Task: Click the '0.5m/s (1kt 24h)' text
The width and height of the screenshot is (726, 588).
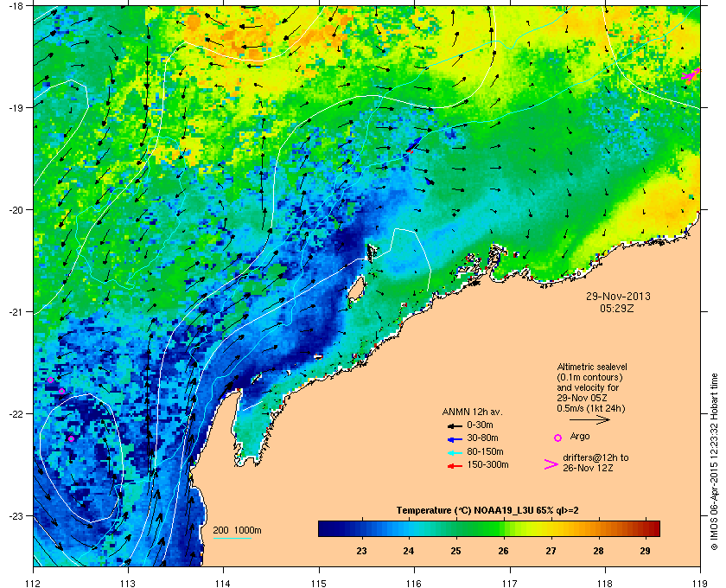Action: (591, 409)
